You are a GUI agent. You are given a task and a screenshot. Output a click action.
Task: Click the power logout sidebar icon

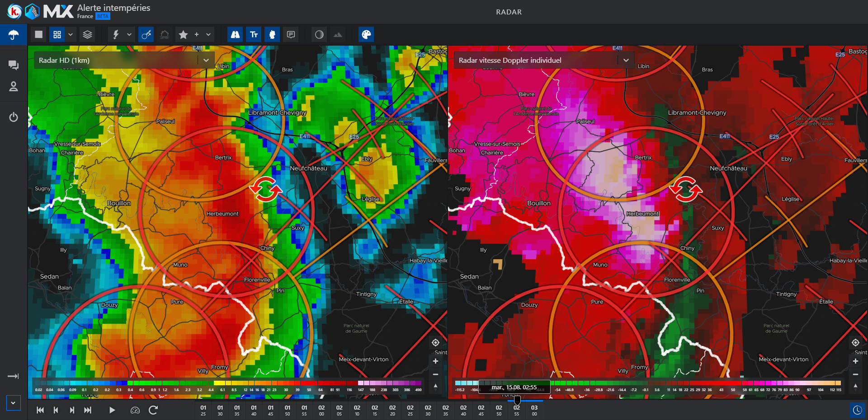tap(14, 117)
